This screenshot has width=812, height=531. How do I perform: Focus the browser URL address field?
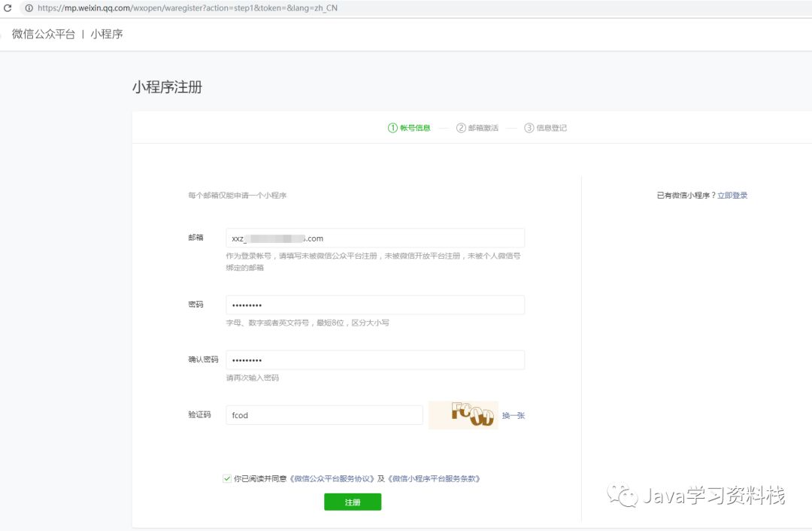(x=414, y=8)
